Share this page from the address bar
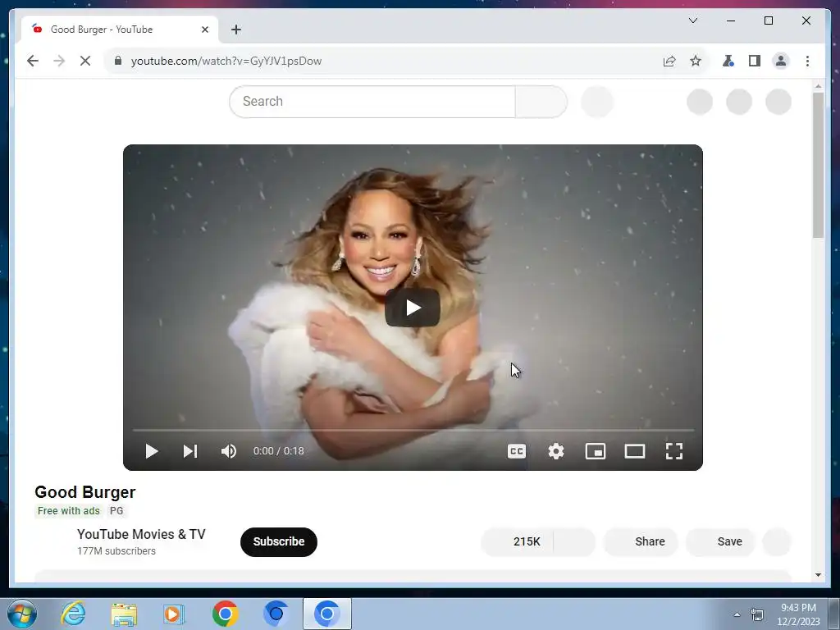The height and width of the screenshot is (630, 840). pos(669,61)
